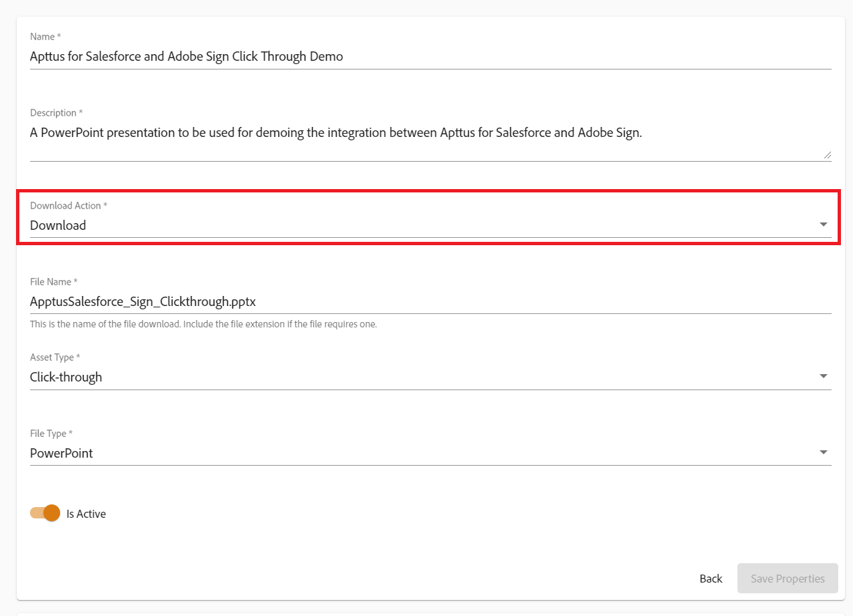
Task: Click the 'Description *' field label
Action: (57, 113)
